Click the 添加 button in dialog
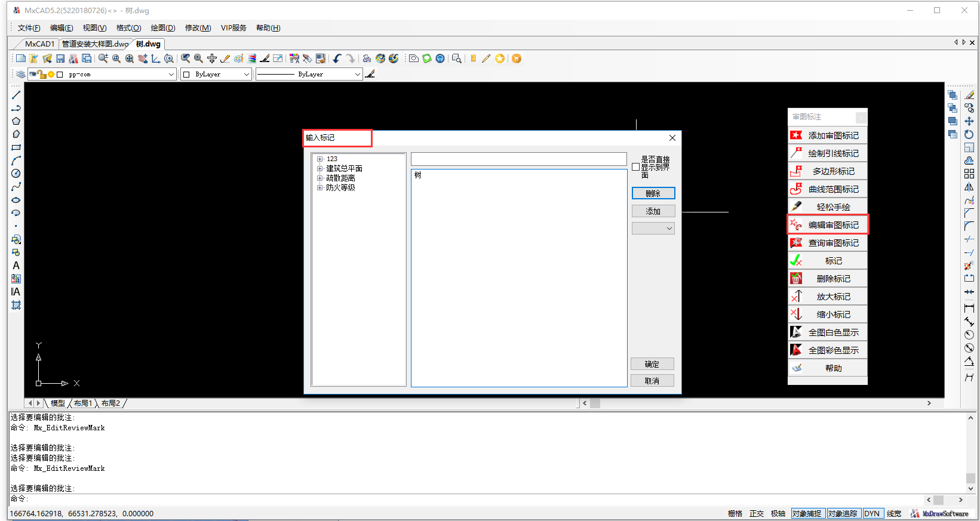 click(653, 211)
